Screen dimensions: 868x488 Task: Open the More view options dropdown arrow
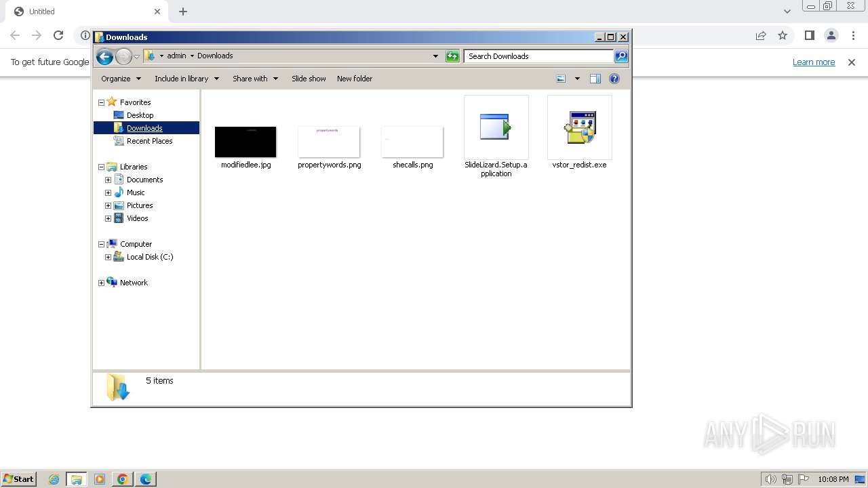577,79
